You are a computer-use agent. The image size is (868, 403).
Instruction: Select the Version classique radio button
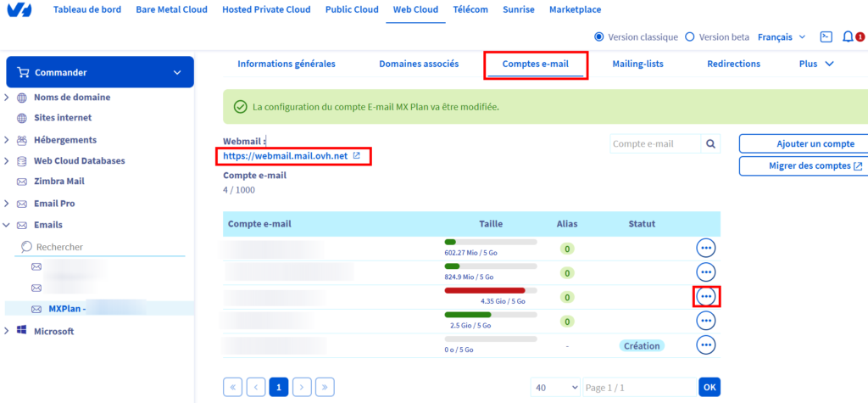click(x=598, y=37)
